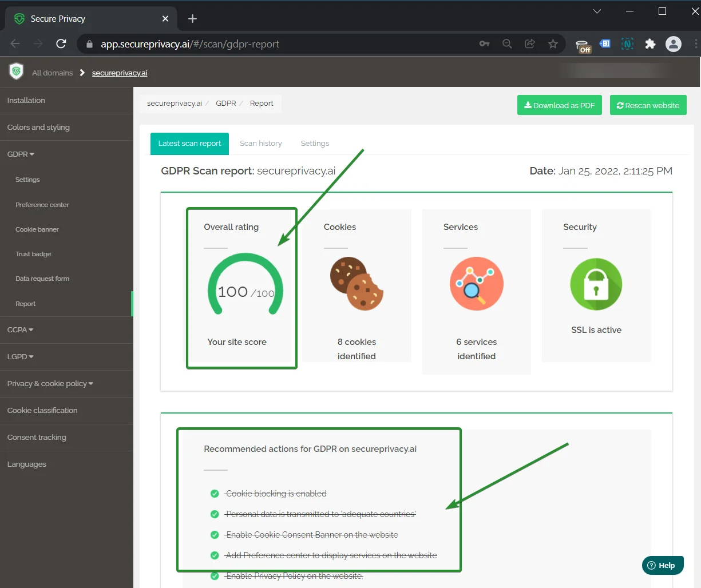Image resolution: width=701 pixels, height=588 pixels.
Task: Switch to the Scan history tab
Action: (260, 143)
